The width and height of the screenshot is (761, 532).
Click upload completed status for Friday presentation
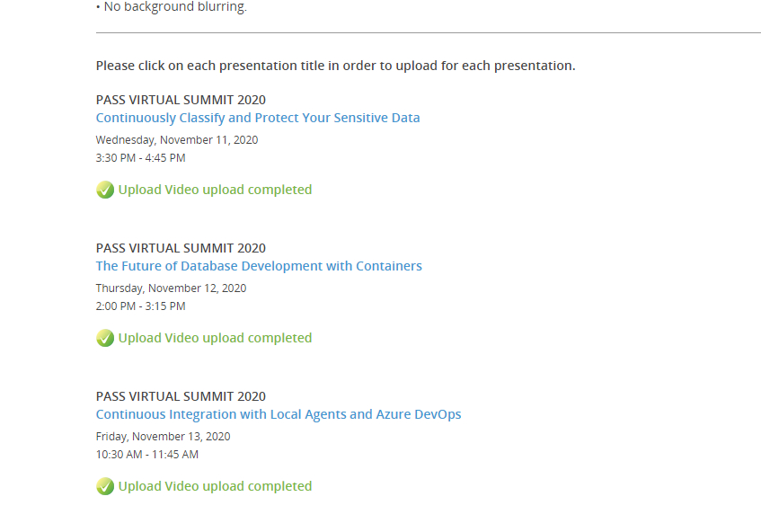pyautogui.click(x=215, y=486)
